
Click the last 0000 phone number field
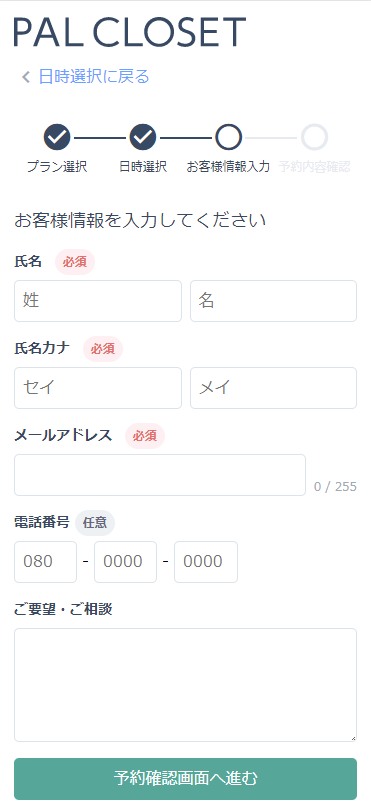coord(206,562)
